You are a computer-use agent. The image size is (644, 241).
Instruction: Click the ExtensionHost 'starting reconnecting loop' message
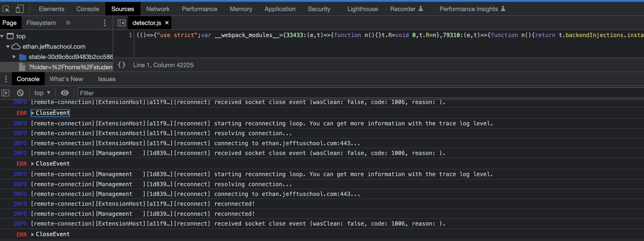[x=354, y=124]
